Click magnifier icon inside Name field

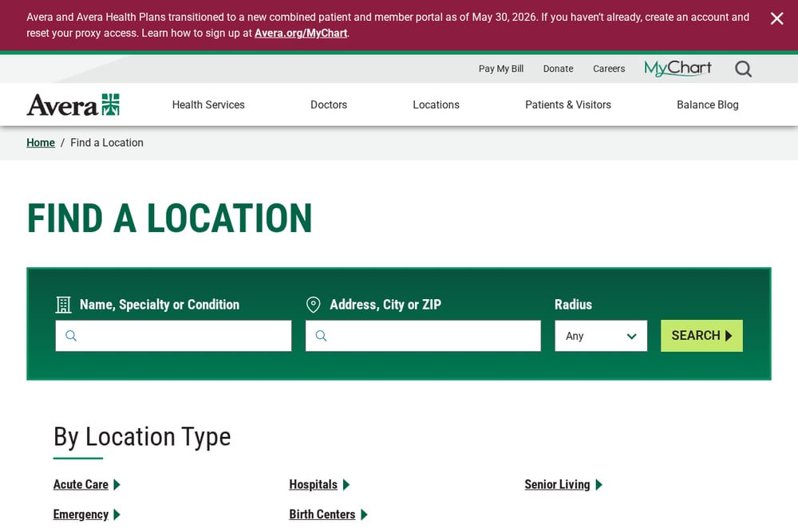[71, 336]
